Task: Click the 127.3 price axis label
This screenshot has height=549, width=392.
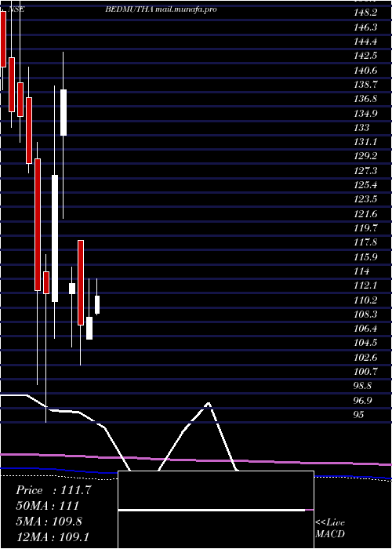Action: 365,170
